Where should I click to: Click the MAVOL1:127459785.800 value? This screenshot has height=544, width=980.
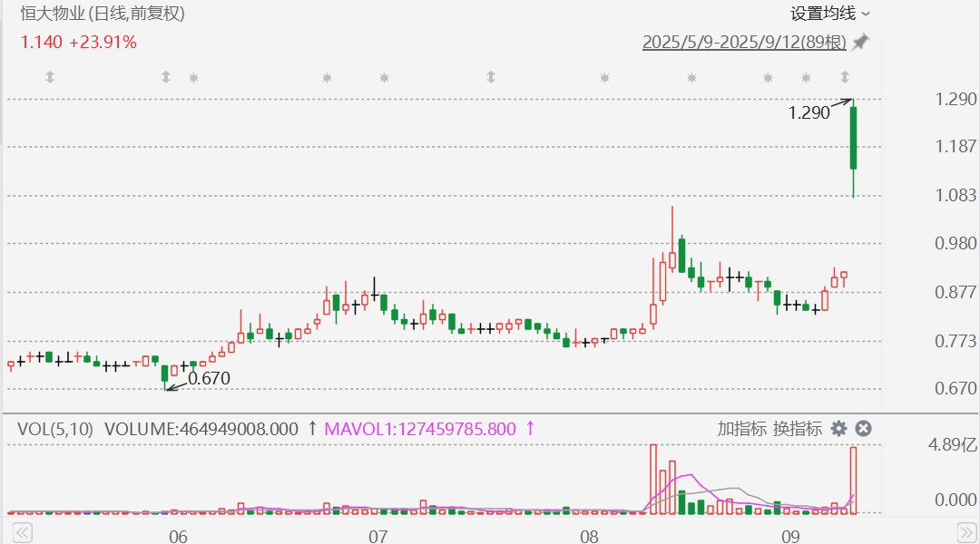click(420, 429)
